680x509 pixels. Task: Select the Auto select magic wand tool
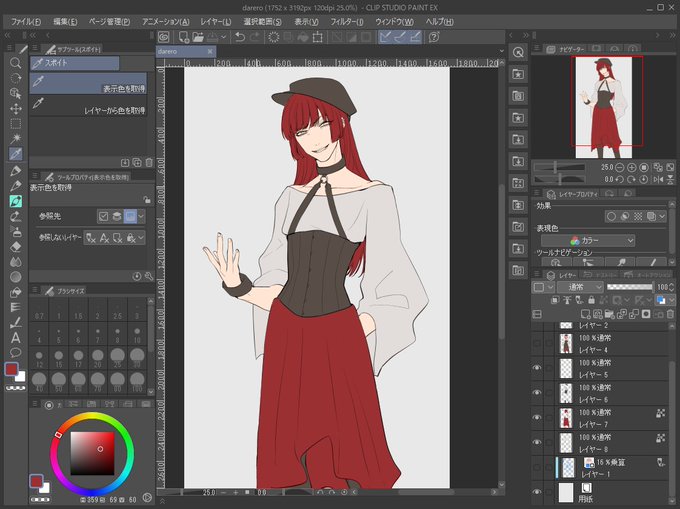[16, 139]
